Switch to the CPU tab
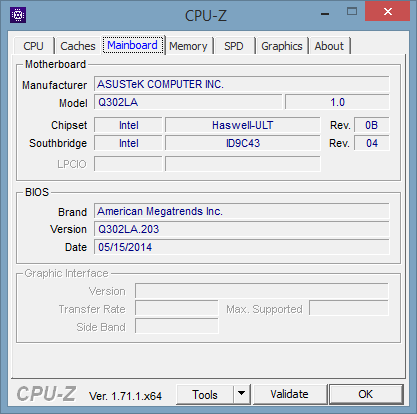The width and height of the screenshot is (417, 414). tap(33, 46)
